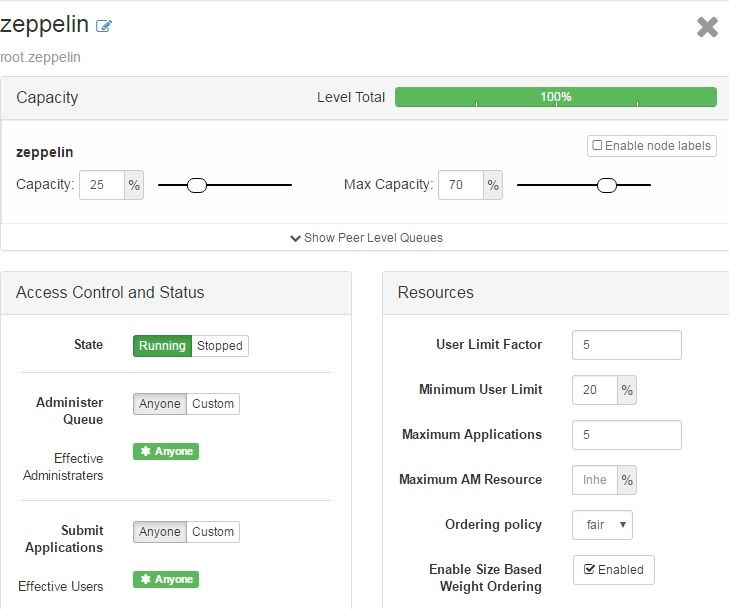Click the Capacity slider handle
Screen dimensions: 729x609
tap(197, 185)
